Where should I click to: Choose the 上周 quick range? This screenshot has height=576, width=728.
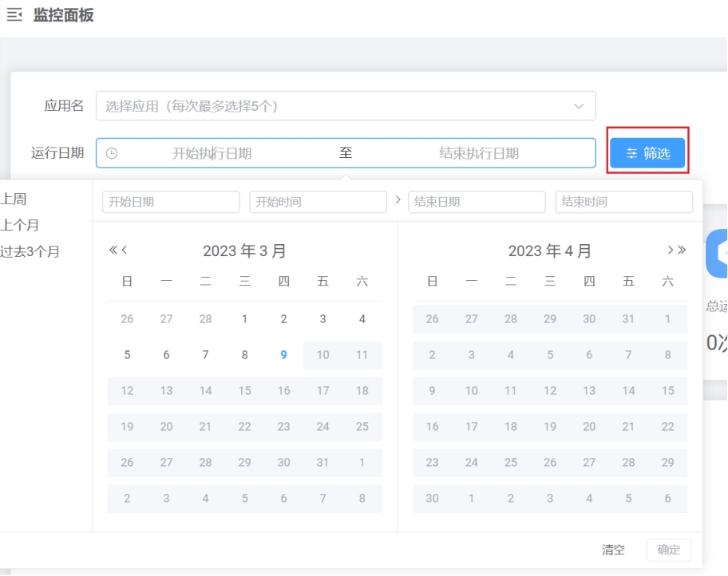(14, 199)
